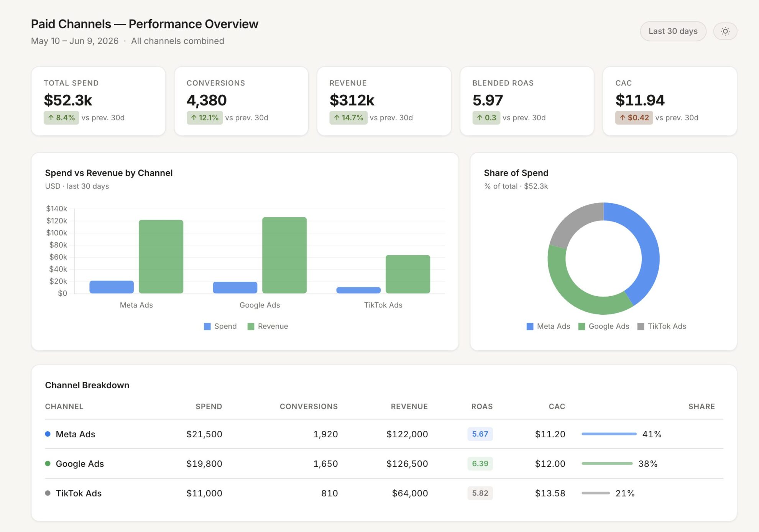Viewport: 759px width, 532px height.
Task: Sort table by the CONVERSIONS column header
Action: click(x=309, y=406)
